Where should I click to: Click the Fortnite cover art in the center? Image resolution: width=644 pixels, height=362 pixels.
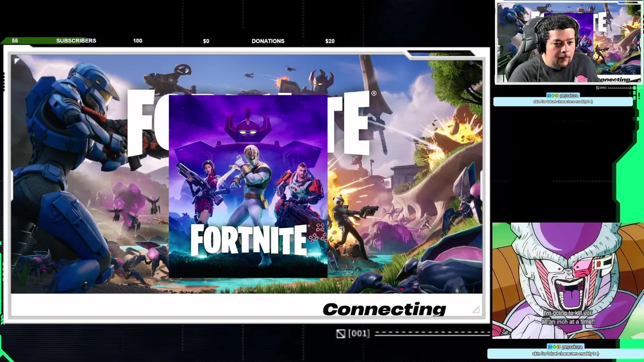coord(248,186)
